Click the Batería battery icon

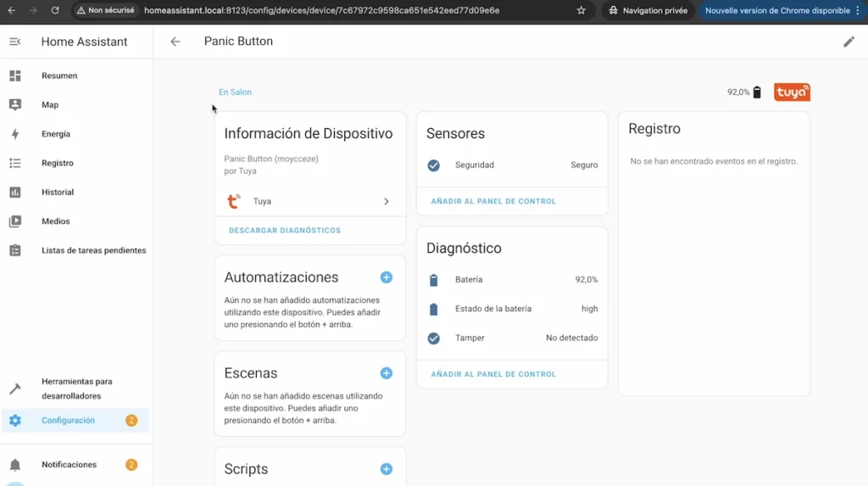click(x=433, y=280)
